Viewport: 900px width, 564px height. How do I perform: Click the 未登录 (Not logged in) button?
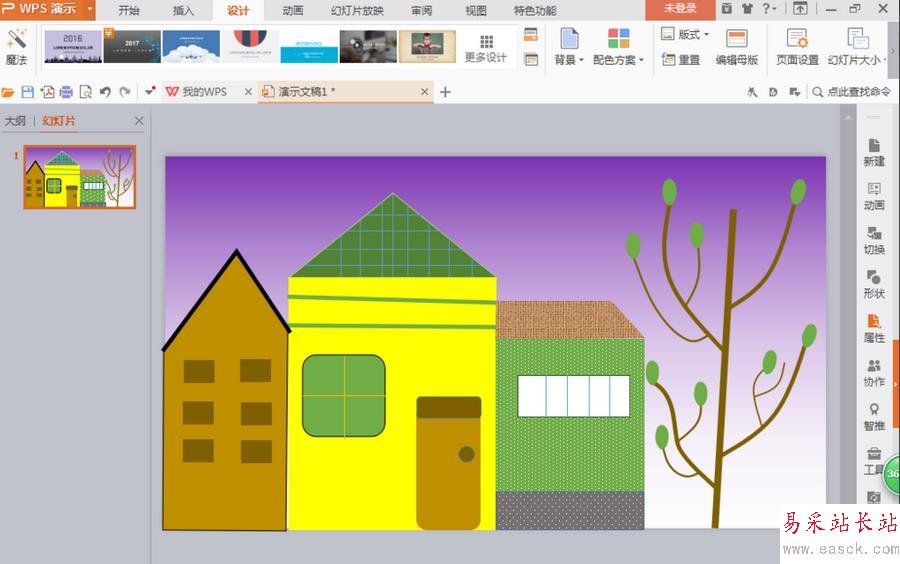pos(679,9)
